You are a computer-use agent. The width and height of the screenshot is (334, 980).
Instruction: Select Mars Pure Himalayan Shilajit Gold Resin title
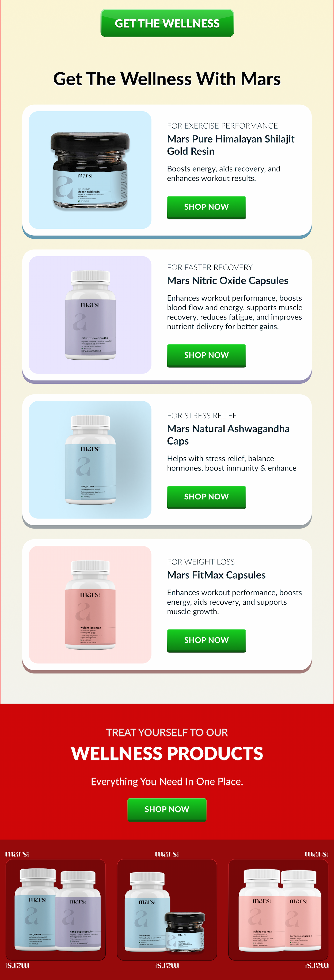[x=230, y=145]
